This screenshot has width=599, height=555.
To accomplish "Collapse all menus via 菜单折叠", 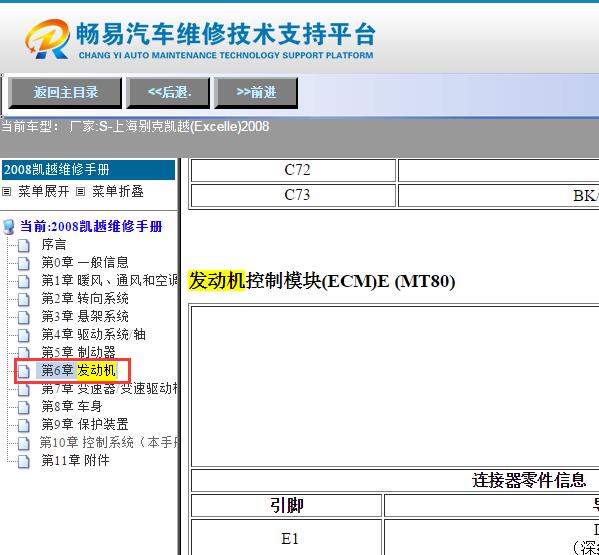I will click(118, 191).
